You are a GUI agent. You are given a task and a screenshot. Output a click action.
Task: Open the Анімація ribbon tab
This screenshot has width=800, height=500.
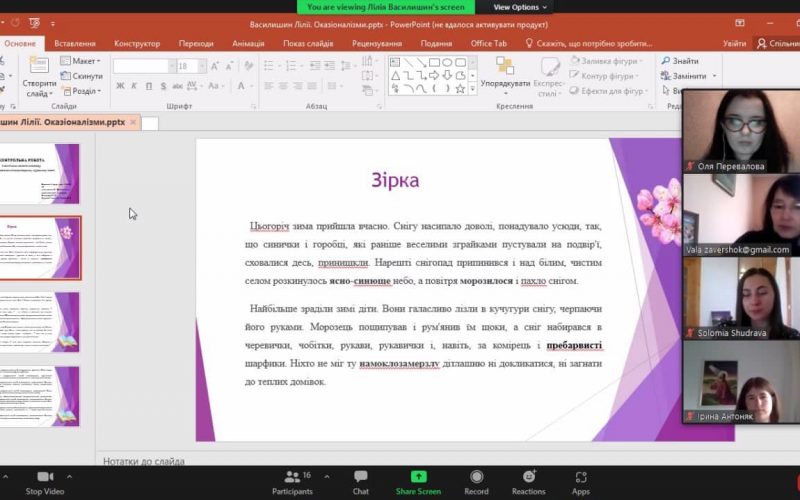coord(248,43)
